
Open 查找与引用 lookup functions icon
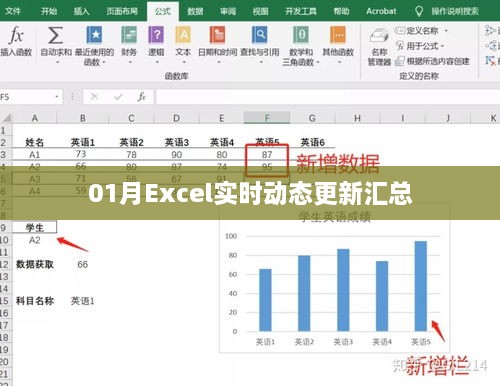260,35
